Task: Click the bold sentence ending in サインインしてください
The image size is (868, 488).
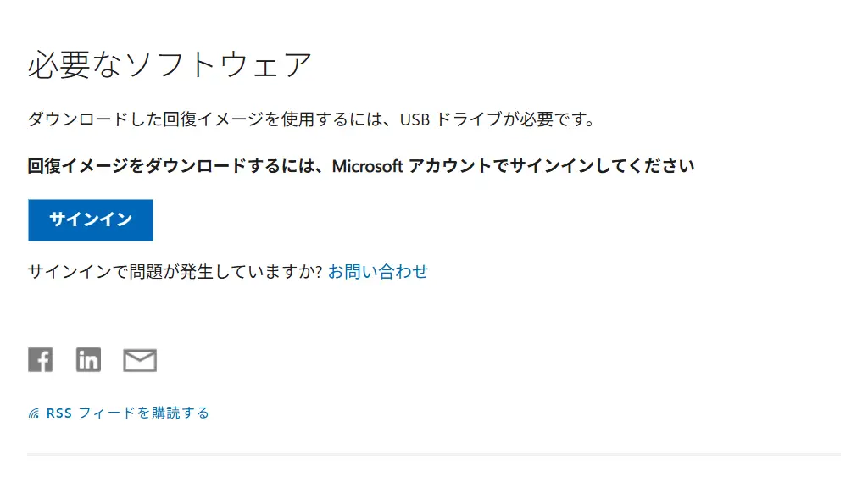Action: [x=361, y=166]
